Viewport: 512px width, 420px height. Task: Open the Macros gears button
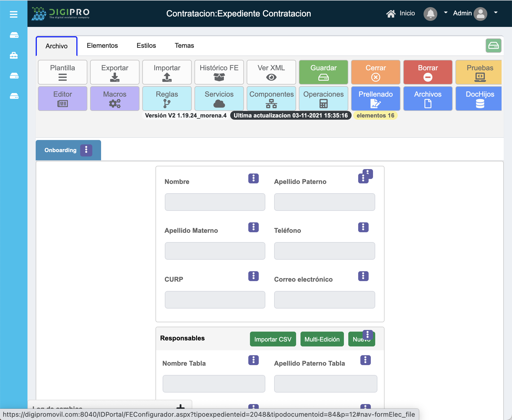tap(115, 99)
